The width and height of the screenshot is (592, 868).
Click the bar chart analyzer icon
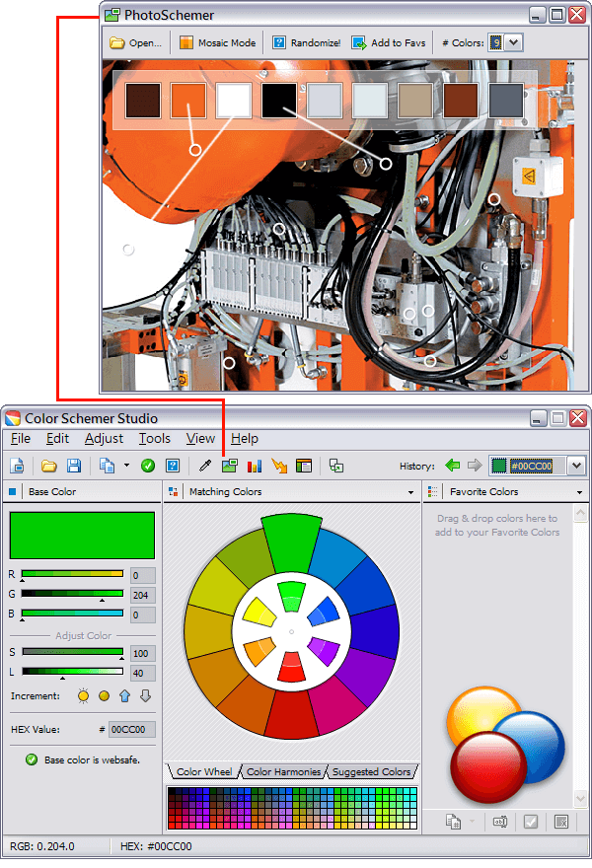coord(255,466)
